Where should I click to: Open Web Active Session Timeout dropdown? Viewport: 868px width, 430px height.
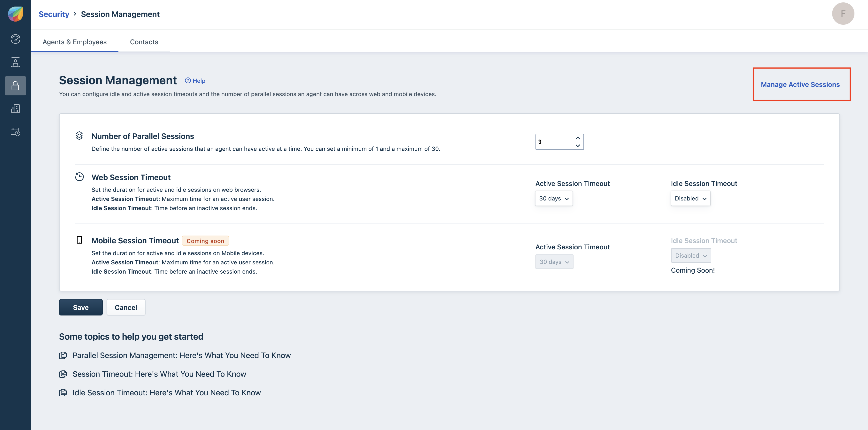coord(554,198)
